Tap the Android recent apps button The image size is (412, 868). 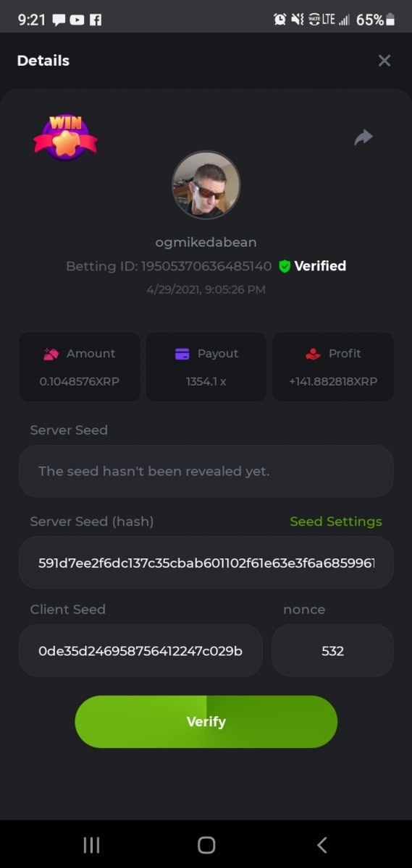(x=91, y=845)
